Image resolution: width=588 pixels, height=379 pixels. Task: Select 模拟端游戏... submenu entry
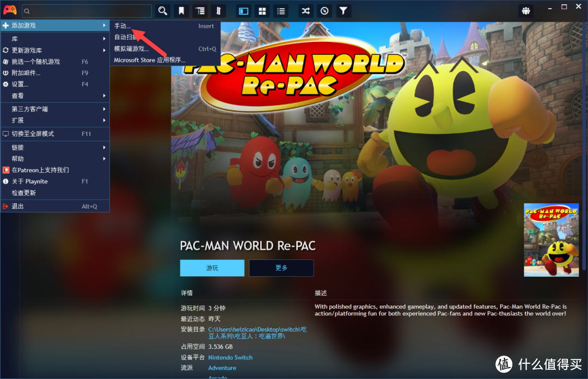point(165,49)
